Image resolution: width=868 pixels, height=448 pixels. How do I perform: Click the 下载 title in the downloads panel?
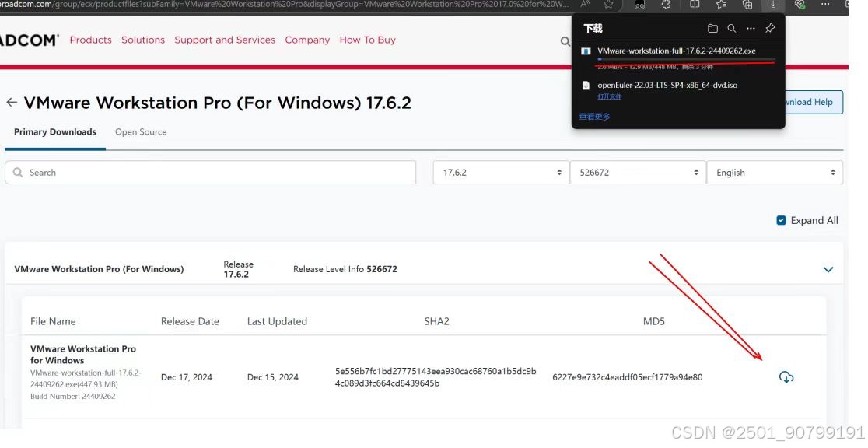593,28
